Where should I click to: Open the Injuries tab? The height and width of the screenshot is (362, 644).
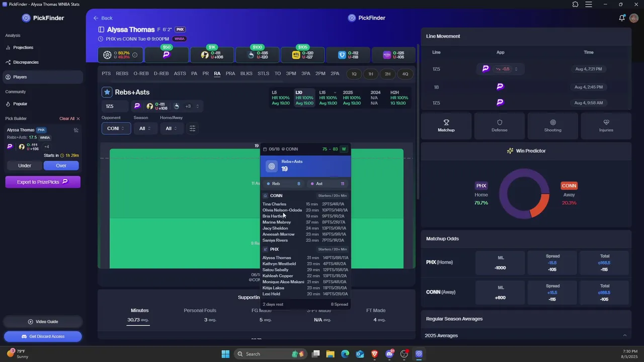tap(606, 126)
